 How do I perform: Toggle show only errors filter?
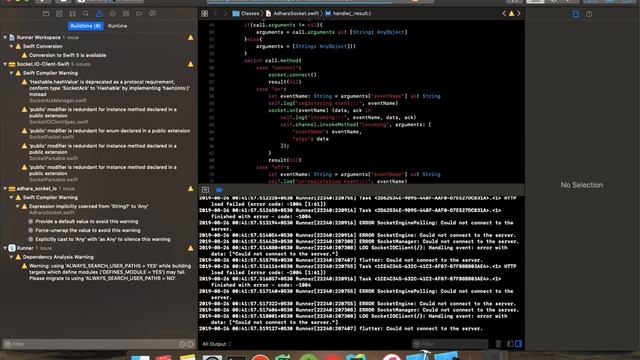pos(190,344)
